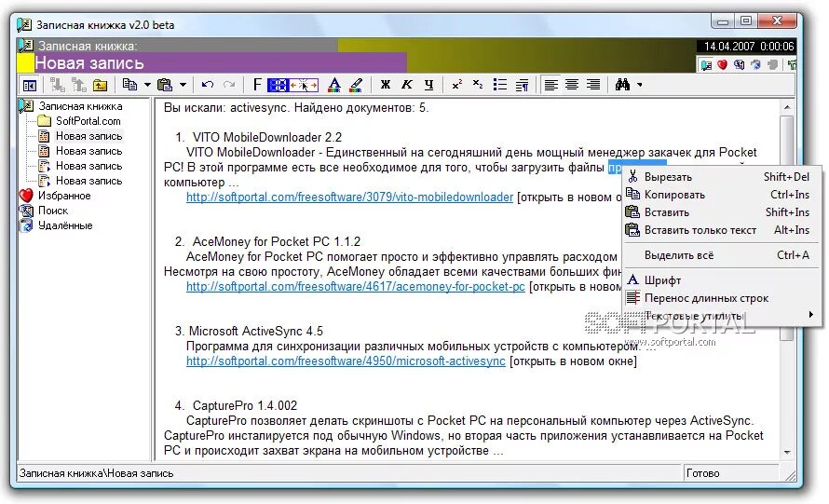Click the blue digit-display toolbar icon
The height and width of the screenshot is (504, 829).
point(278,85)
